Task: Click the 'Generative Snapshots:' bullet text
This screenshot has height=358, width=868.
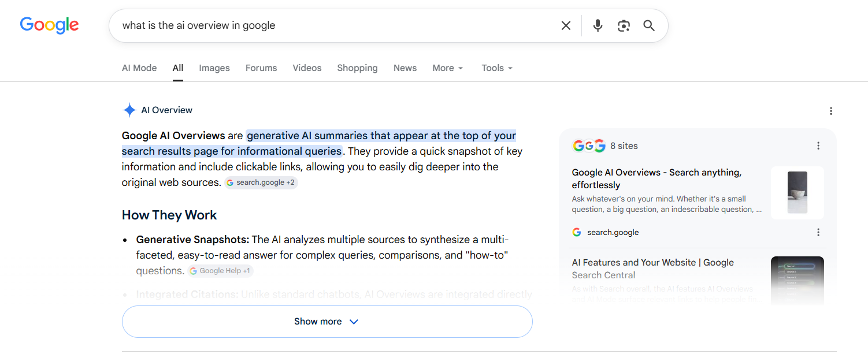Action: pyautogui.click(x=192, y=240)
